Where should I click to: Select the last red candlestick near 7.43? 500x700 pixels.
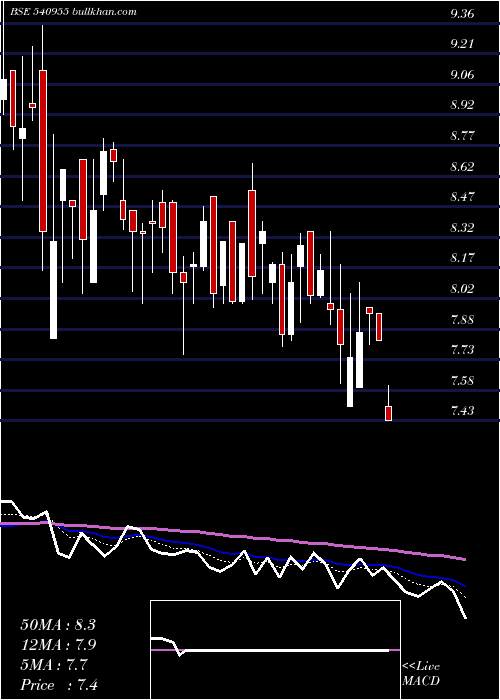pos(388,413)
